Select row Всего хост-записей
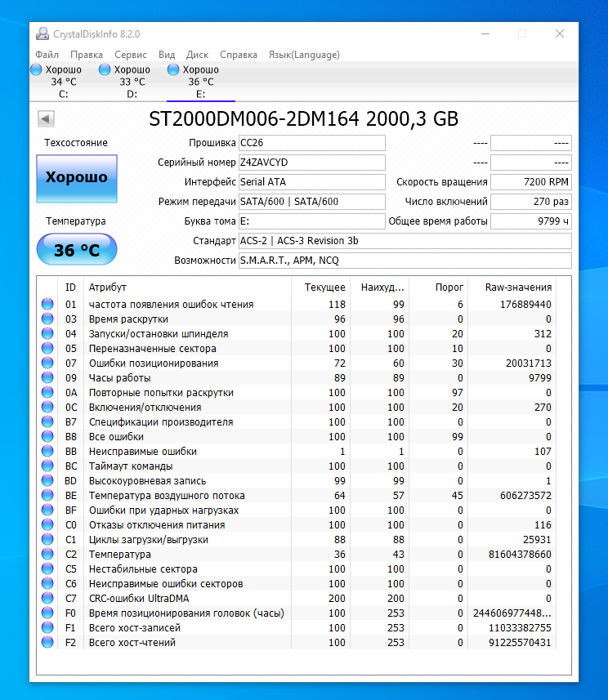Image resolution: width=608 pixels, height=700 pixels. click(297, 627)
